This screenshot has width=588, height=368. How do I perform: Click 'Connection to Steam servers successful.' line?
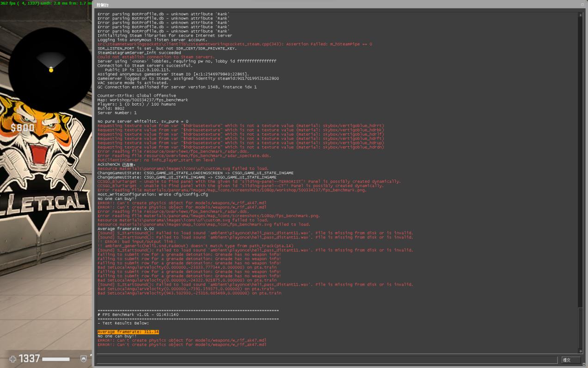point(145,65)
